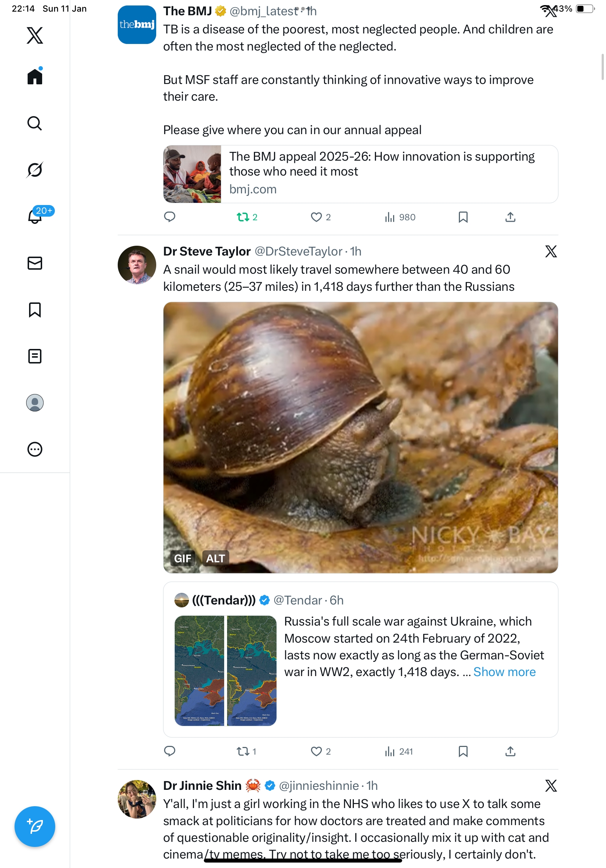Open profile avatar in sidebar
The width and height of the screenshot is (606, 868).
point(35,403)
